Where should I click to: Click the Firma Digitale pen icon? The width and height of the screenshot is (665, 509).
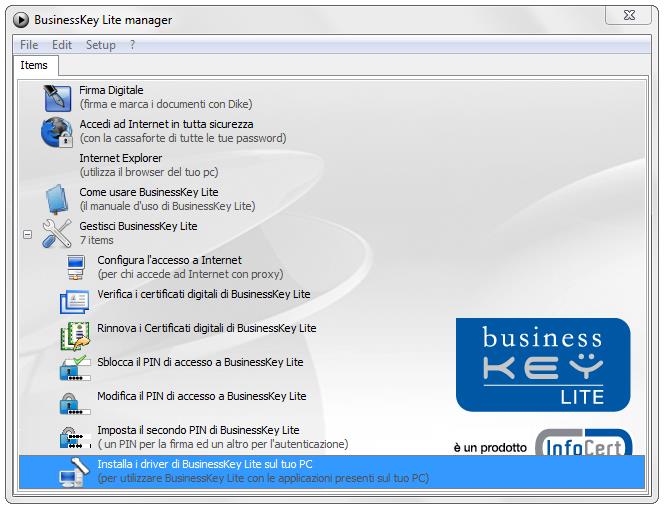click(x=56, y=97)
